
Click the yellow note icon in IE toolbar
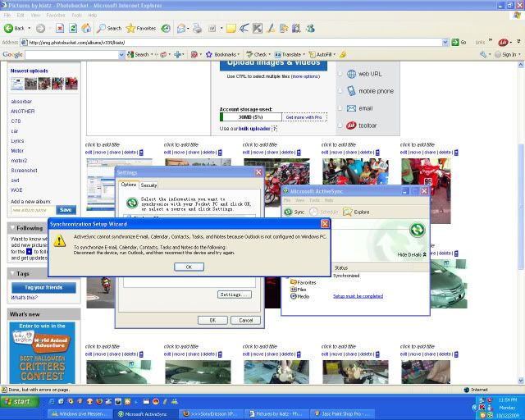[231, 29]
